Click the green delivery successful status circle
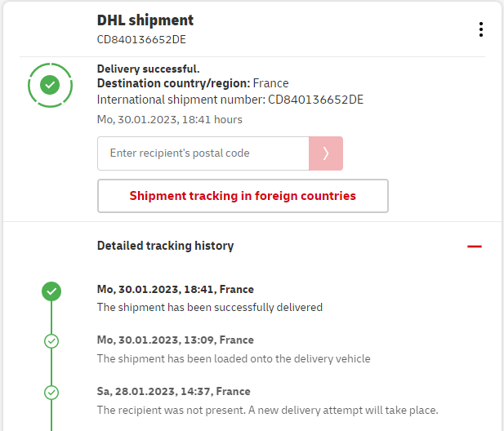The height and width of the screenshot is (431, 504). click(x=50, y=84)
